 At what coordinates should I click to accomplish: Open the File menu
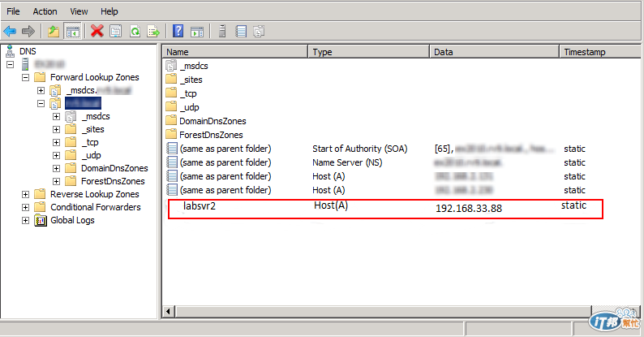[13, 11]
